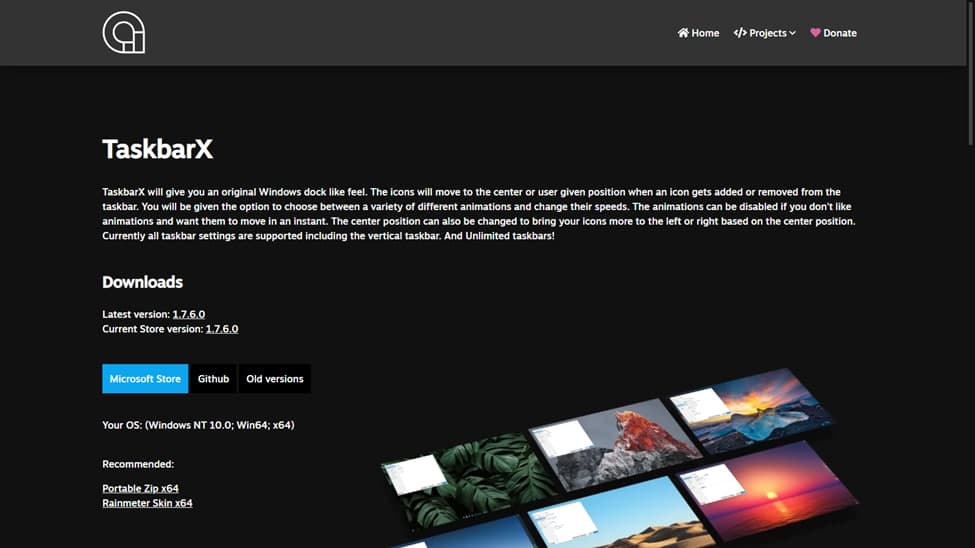The image size is (975, 548).
Task: Select the Github download tab
Action: [x=213, y=378]
